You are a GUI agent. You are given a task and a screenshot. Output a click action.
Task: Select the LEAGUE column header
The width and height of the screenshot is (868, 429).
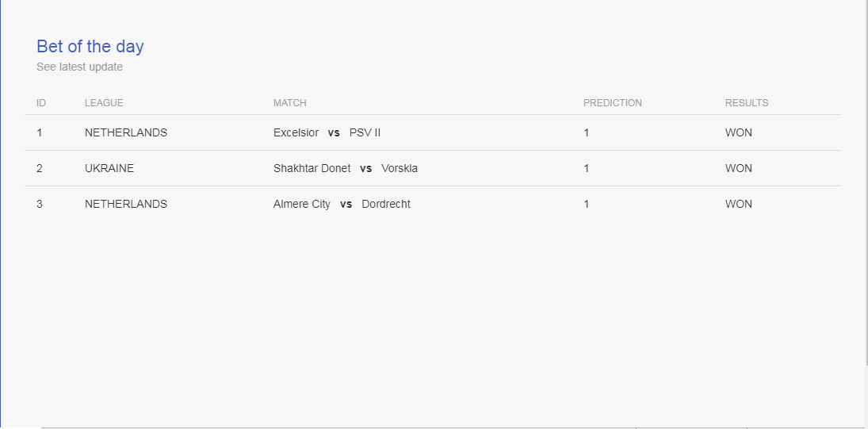pyautogui.click(x=104, y=103)
